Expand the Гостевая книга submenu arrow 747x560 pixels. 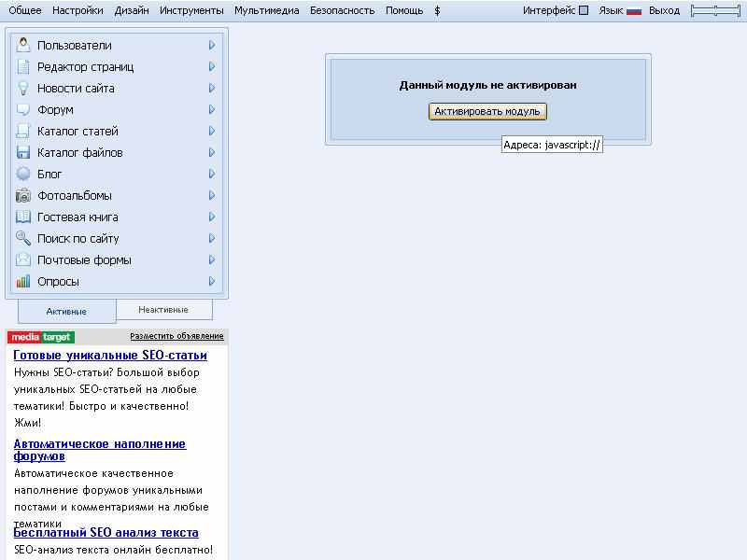[212, 217]
